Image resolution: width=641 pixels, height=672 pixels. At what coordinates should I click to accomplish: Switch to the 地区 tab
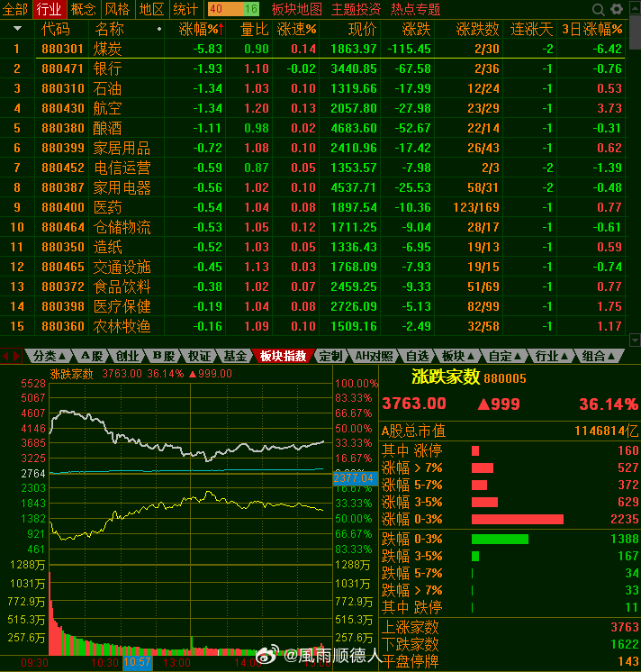151,9
